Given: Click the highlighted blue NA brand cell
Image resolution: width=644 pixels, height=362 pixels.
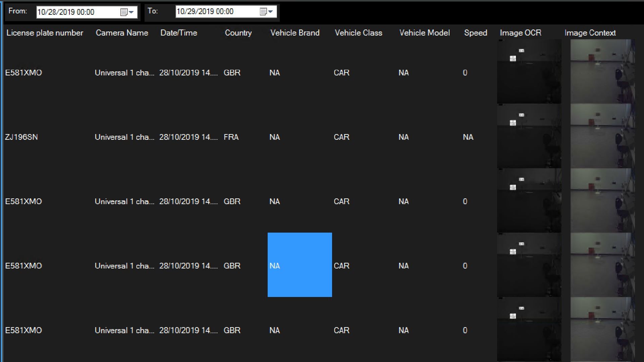Looking at the screenshot, I should (300, 265).
